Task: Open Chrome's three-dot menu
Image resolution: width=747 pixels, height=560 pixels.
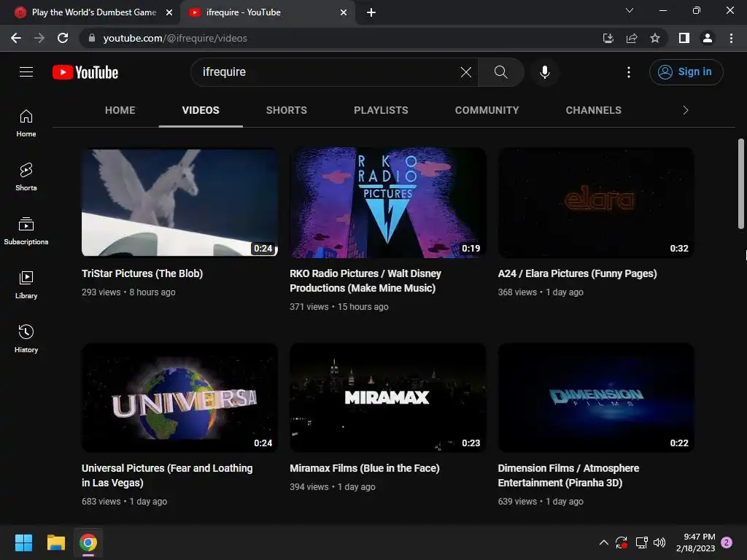Action: [x=731, y=38]
